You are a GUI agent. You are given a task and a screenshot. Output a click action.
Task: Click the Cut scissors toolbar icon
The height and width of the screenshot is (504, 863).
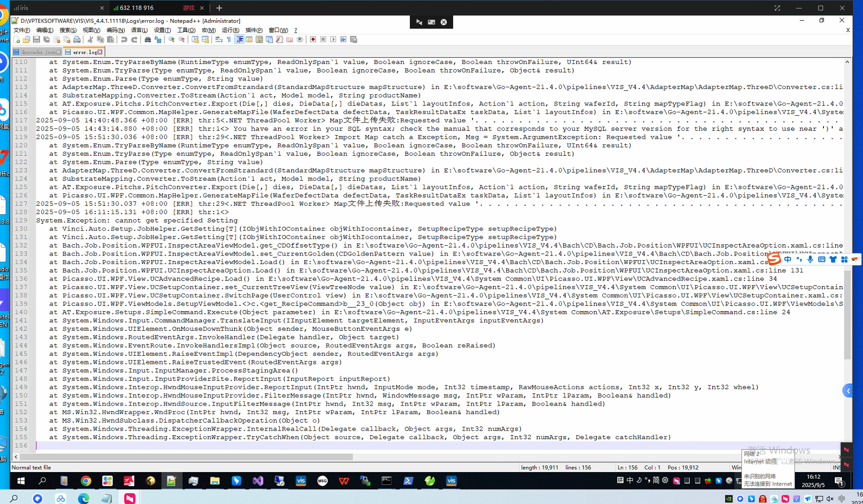(90, 40)
